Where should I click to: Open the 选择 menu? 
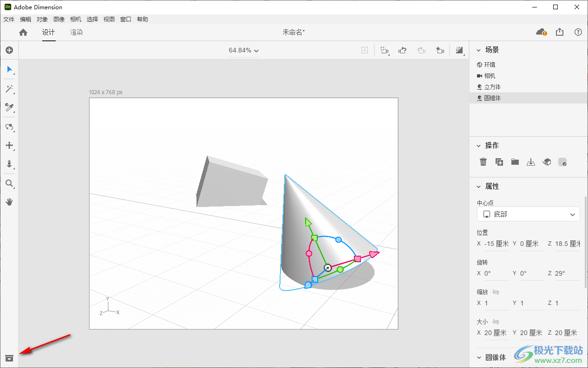coord(92,19)
